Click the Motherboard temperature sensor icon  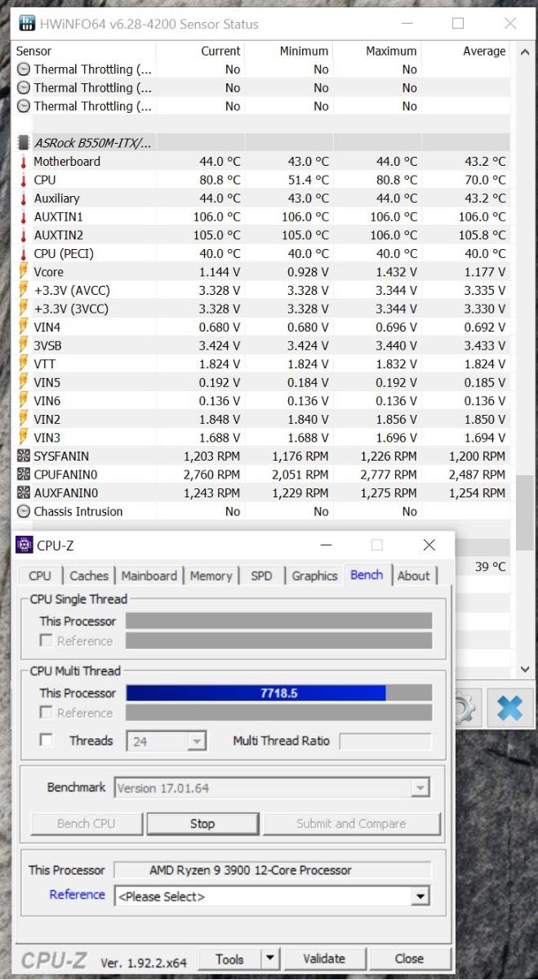pyautogui.click(x=23, y=162)
